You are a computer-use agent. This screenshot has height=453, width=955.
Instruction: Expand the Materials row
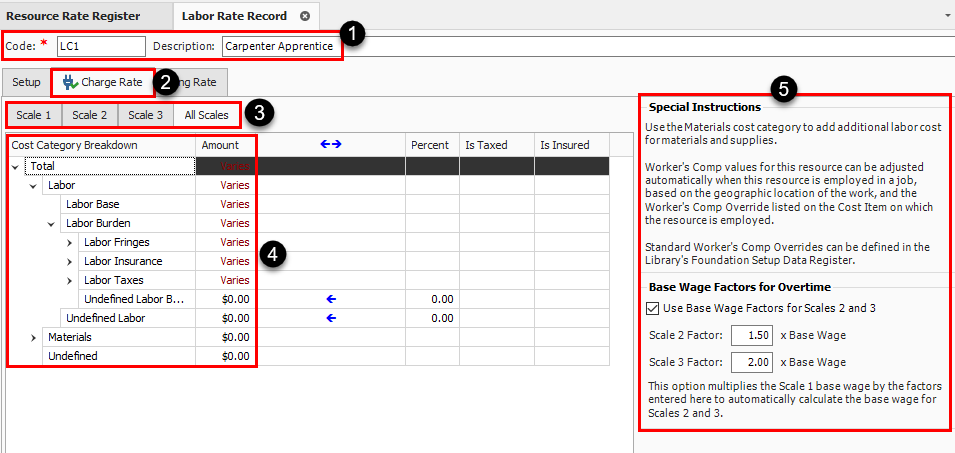point(33,337)
